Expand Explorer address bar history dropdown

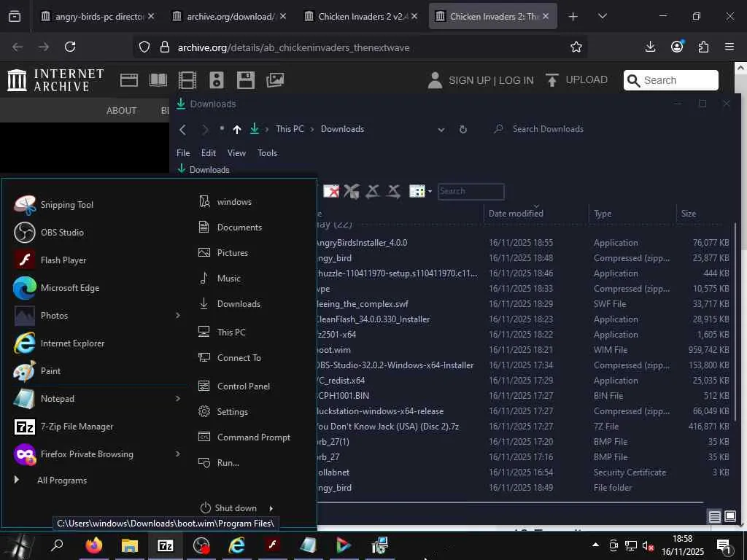point(441,130)
